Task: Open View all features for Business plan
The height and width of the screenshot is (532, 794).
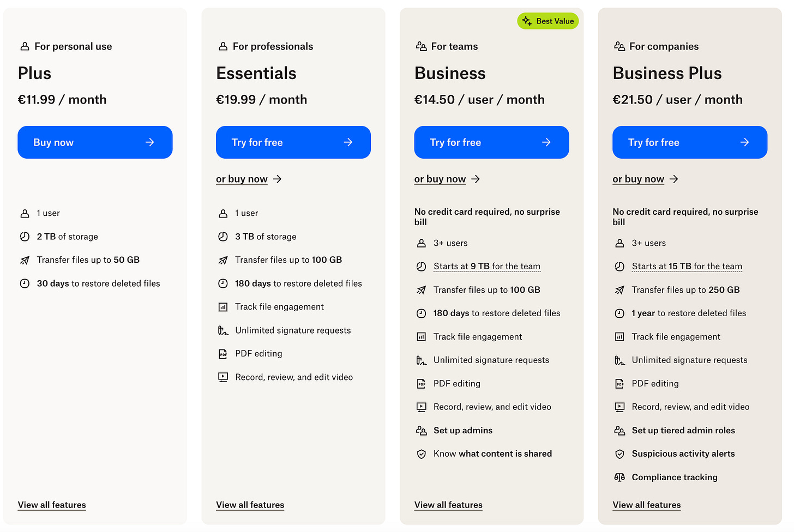Action: (x=448, y=505)
